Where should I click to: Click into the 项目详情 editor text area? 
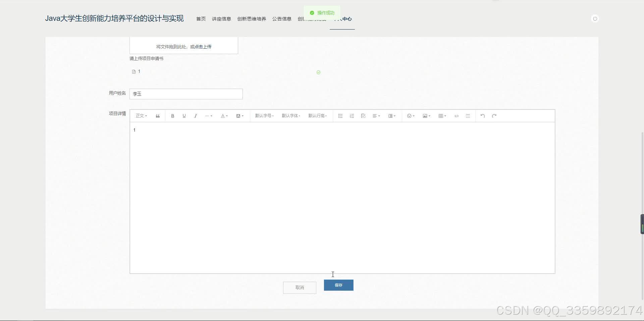342,198
